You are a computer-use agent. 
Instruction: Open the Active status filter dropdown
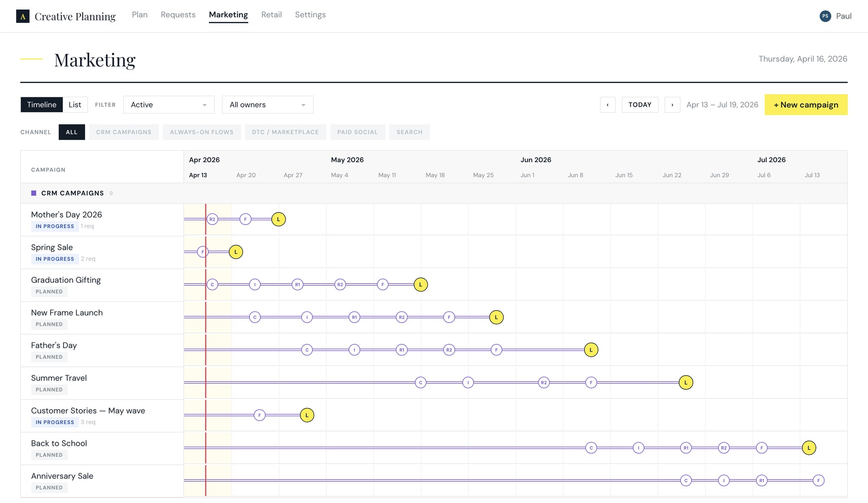point(169,105)
